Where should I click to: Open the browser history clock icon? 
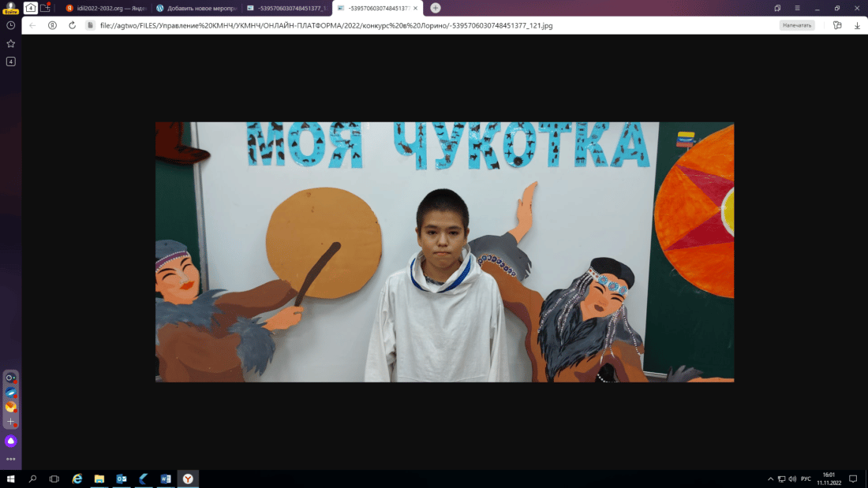[10, 25]
